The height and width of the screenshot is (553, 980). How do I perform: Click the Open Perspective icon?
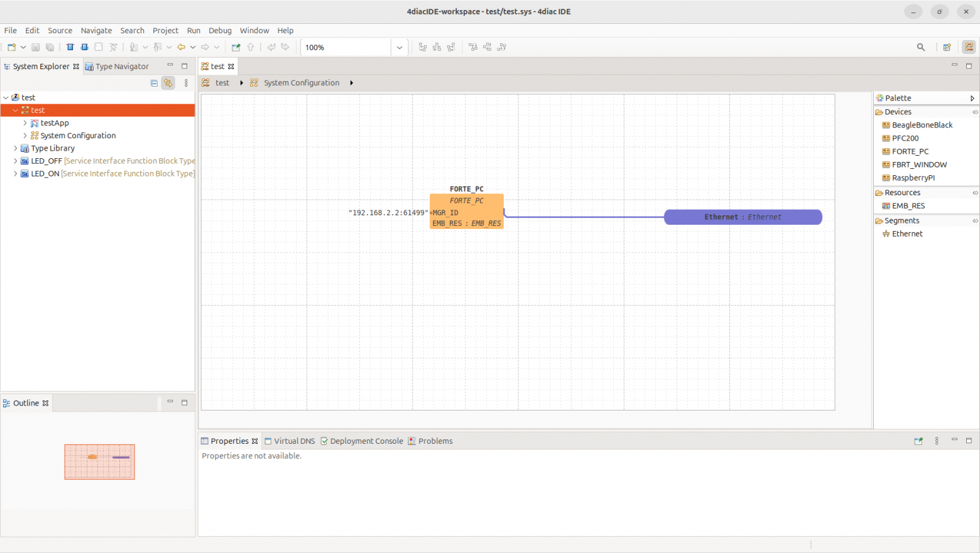click(947, 47)
